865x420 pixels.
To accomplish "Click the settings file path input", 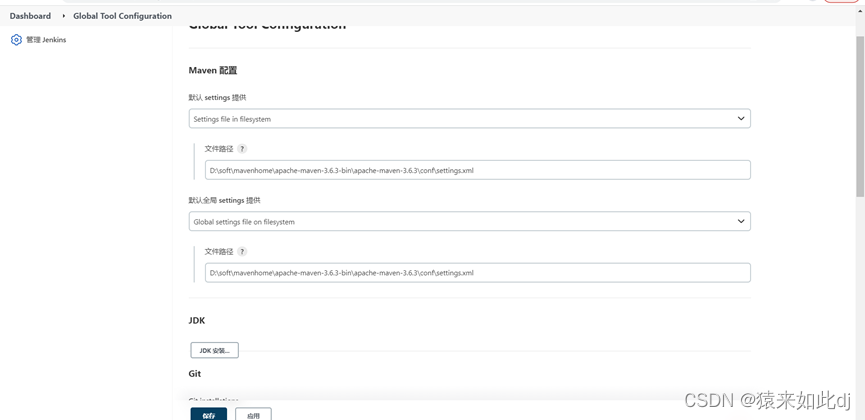I will coord(478,170).
